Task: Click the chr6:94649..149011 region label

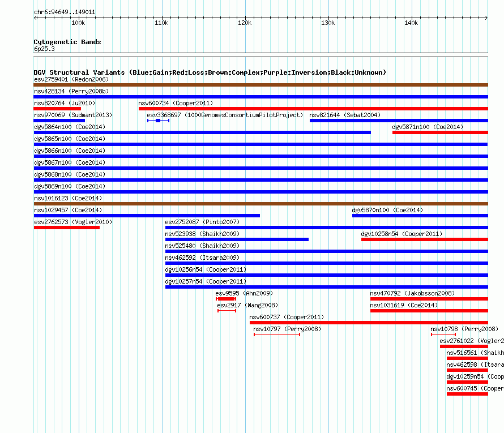Action: [65, 12]
